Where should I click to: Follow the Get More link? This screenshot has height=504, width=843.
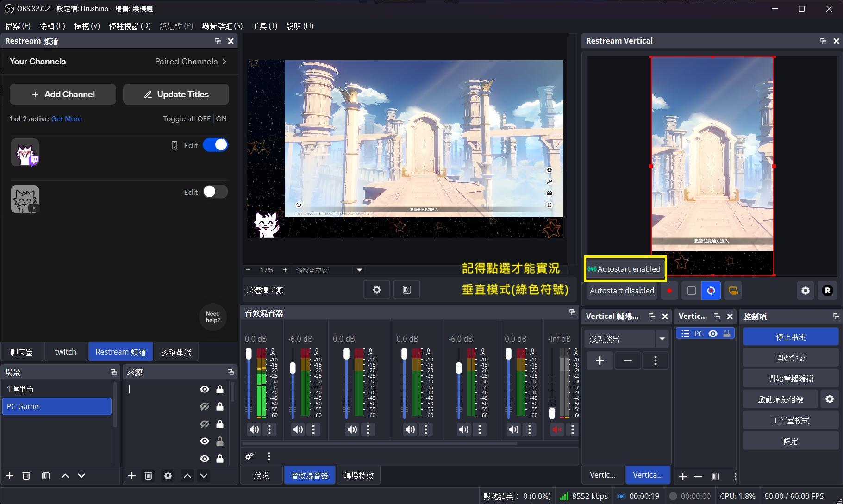pyautogui.click(x=66, y=119)
